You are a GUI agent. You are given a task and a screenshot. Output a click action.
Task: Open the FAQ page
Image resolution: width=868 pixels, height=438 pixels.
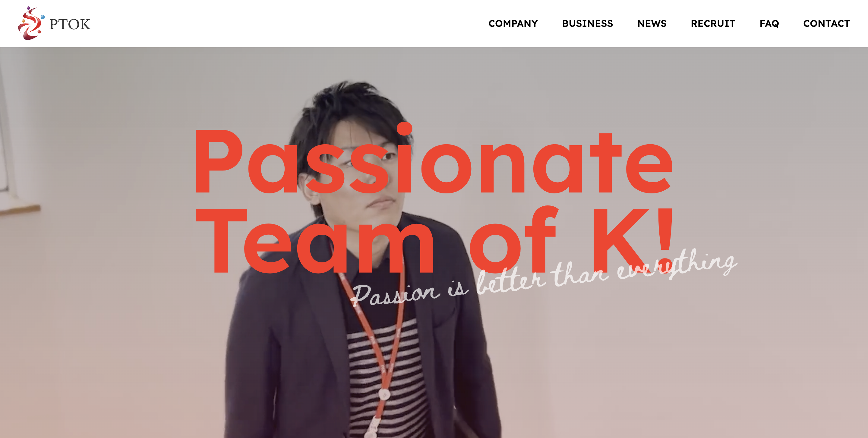pyautogui.click(x=769, y=23)
